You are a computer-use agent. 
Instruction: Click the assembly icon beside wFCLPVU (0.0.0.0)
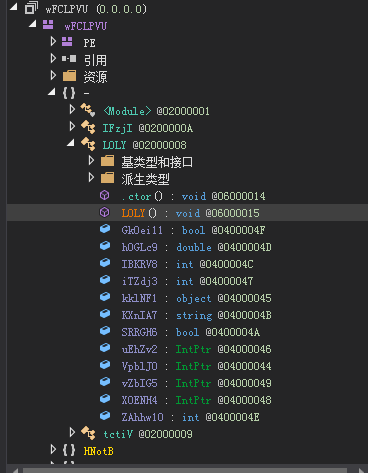coord(31,8)
